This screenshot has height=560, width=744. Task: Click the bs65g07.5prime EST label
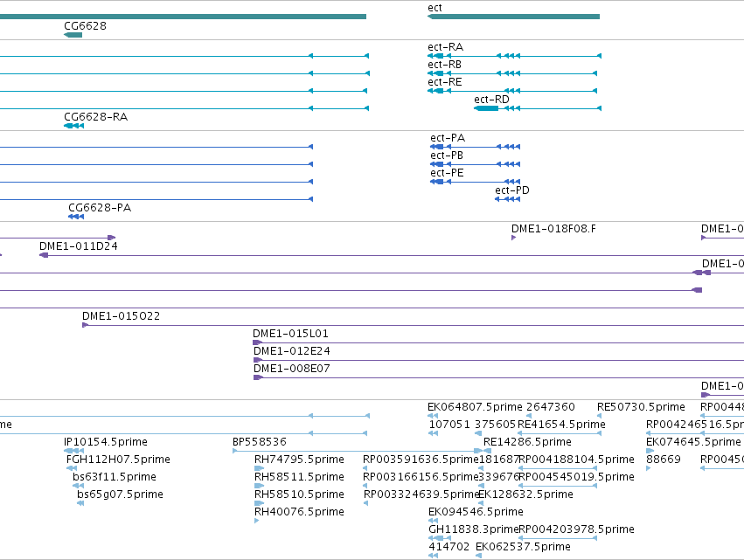click(120, 494)
